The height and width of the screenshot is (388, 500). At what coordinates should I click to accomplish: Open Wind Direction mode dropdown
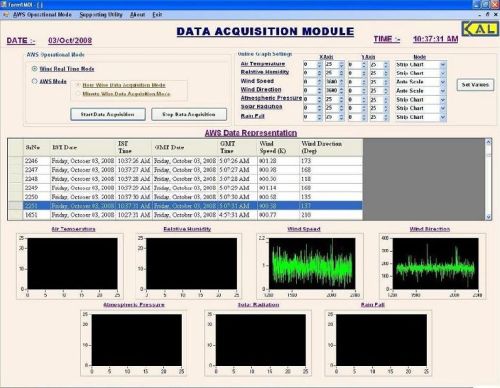point(443,91)
